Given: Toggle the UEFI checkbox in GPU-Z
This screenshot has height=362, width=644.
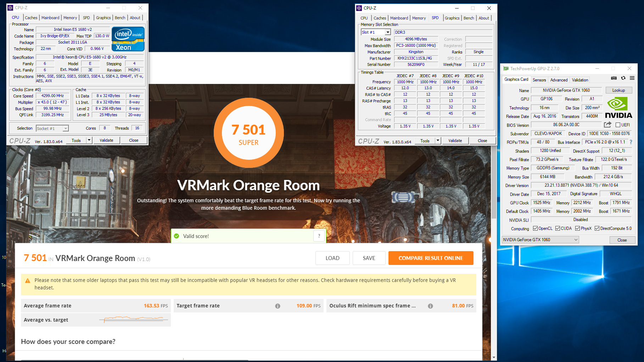Looking at the screenshot, I should [x=618, y=125].
